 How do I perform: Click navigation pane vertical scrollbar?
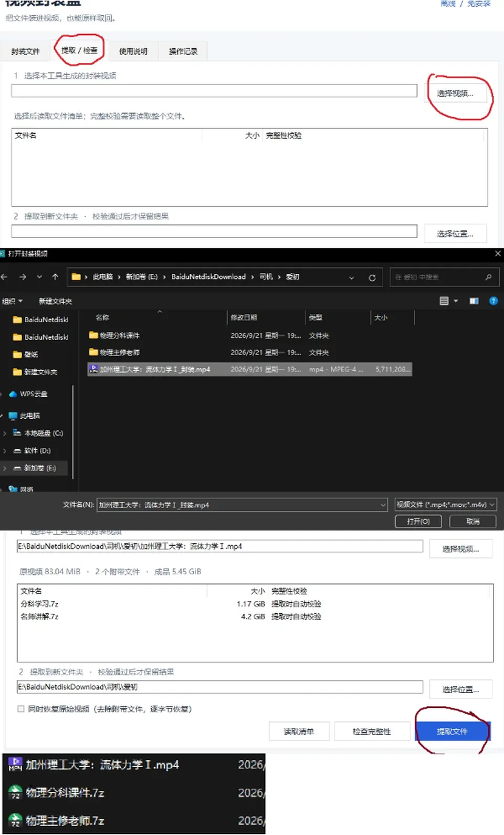coord(73,431)
